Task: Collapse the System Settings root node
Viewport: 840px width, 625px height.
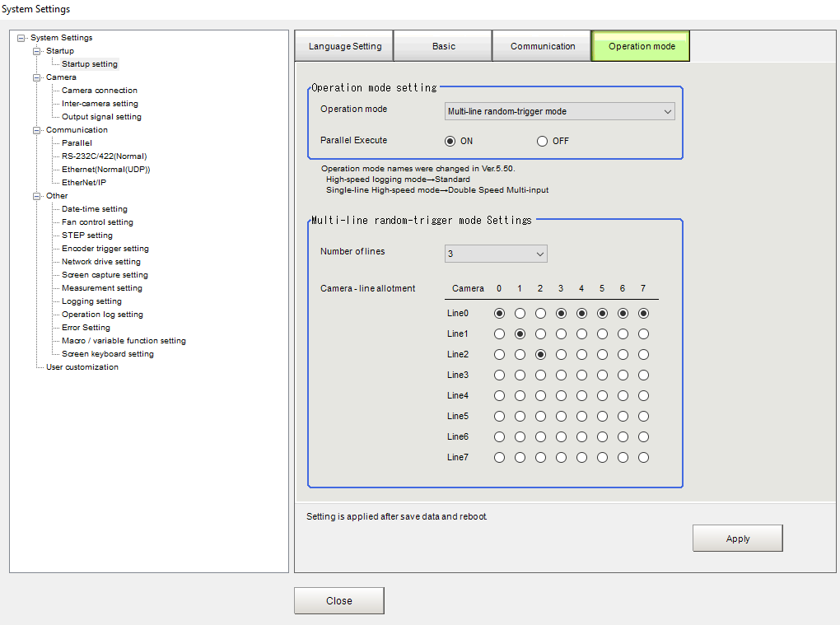Action: pos(21,38)
